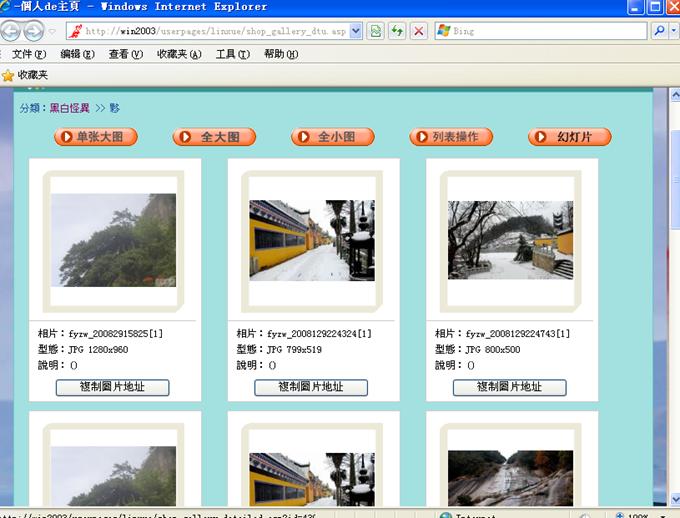Open the 查看(V) menu
The width and height of the screenshot is (680, 518).
pos(126,54)
